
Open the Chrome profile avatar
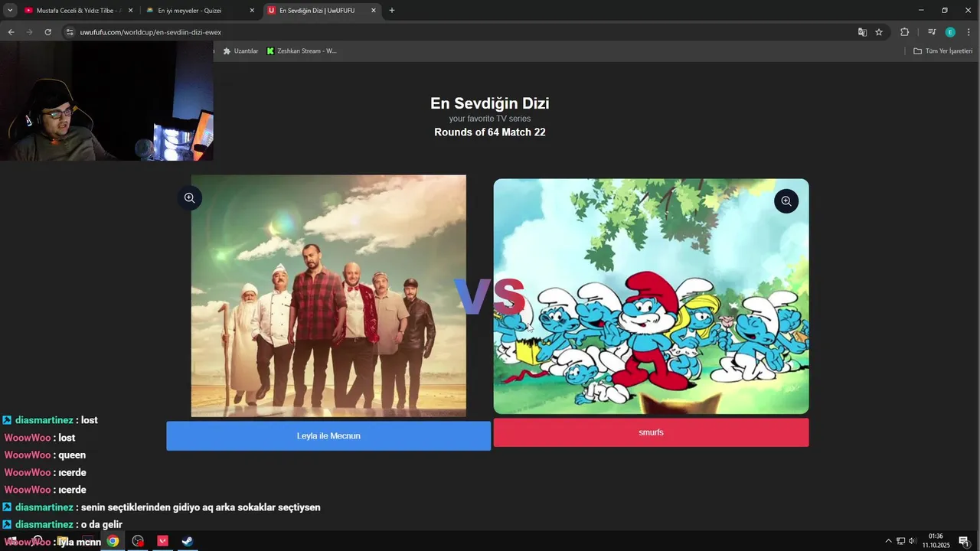[950, 32]
